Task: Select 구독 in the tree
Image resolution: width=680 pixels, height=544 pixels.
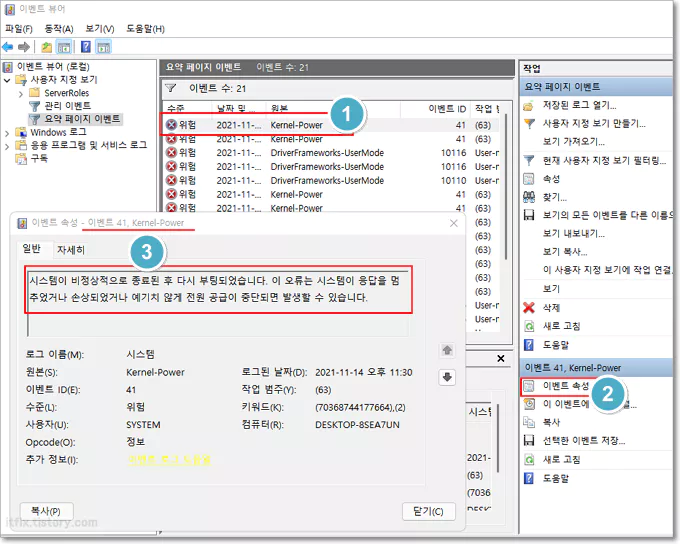Action: [x=39, y=158]
